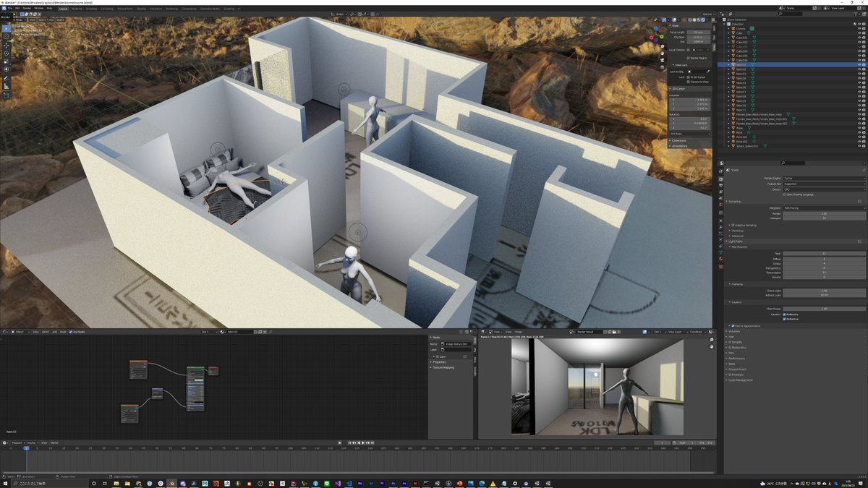Open the Edit menu

coord(17,8)
